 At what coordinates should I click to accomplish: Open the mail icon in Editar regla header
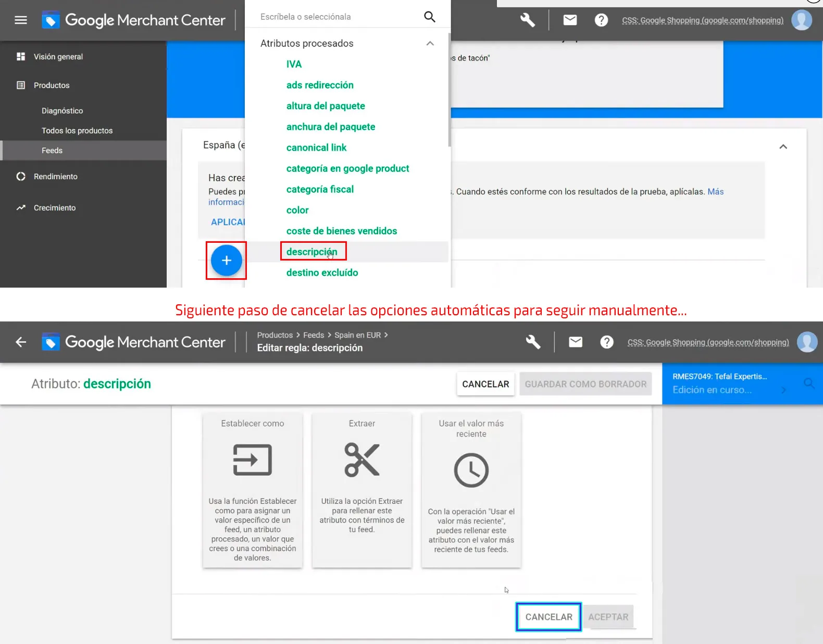tap(576, 342)
